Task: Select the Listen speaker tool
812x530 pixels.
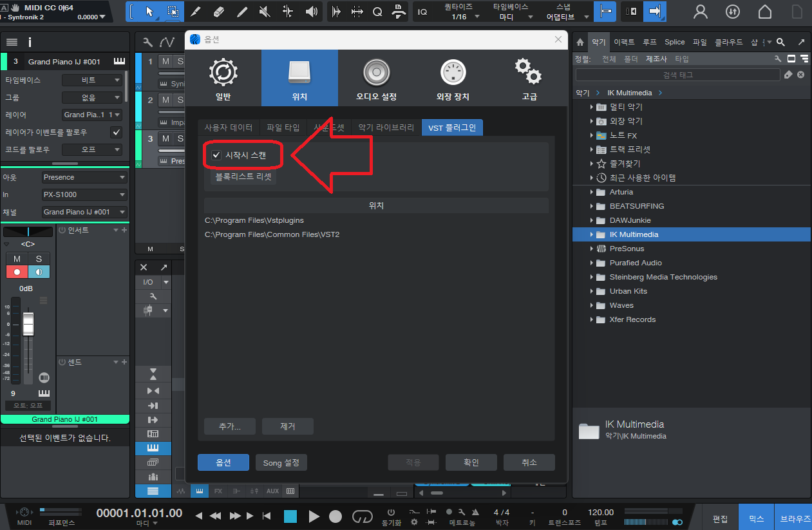Action: click(x=312, y=12)
